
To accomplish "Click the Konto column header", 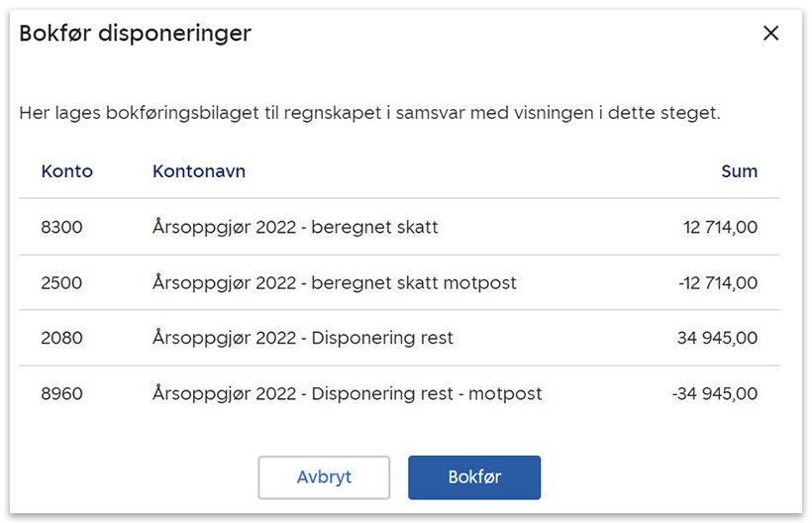I will point(67,171).
